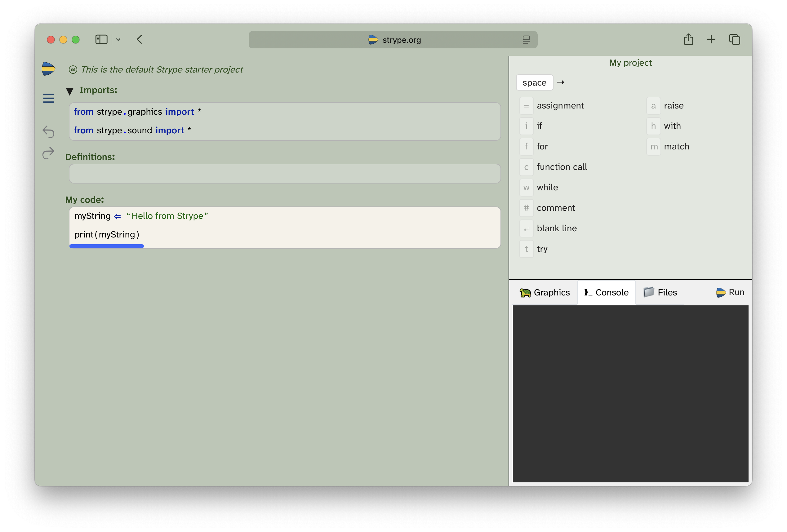Add a blank line frame
787x532 pixels.
526,228
